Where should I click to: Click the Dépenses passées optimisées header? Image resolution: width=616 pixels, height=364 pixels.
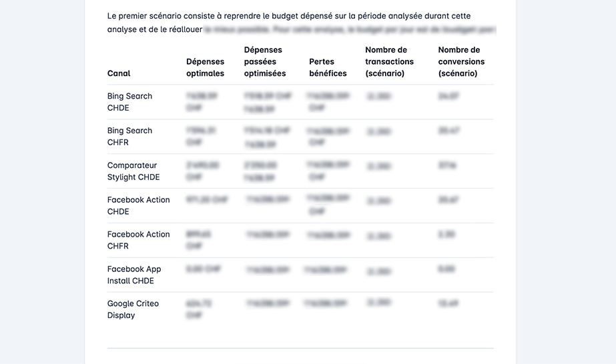pyautogui.click(x=265, y=61)
